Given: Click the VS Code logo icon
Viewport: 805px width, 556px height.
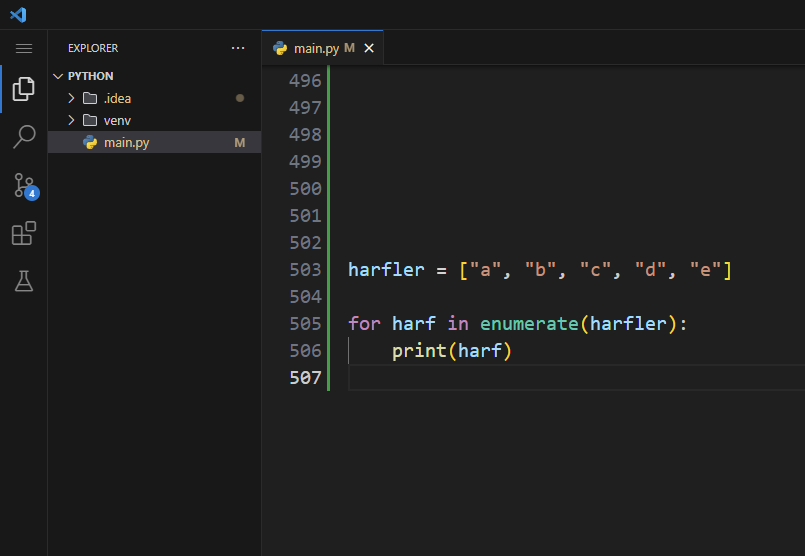Looking at the screenshot, I should (x=18, y=14).
